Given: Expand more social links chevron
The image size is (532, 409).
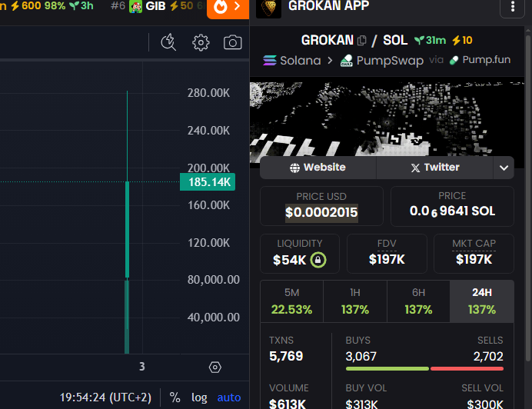Looking at the screenshot, I should pyautogui.click(x=504, y=168).
